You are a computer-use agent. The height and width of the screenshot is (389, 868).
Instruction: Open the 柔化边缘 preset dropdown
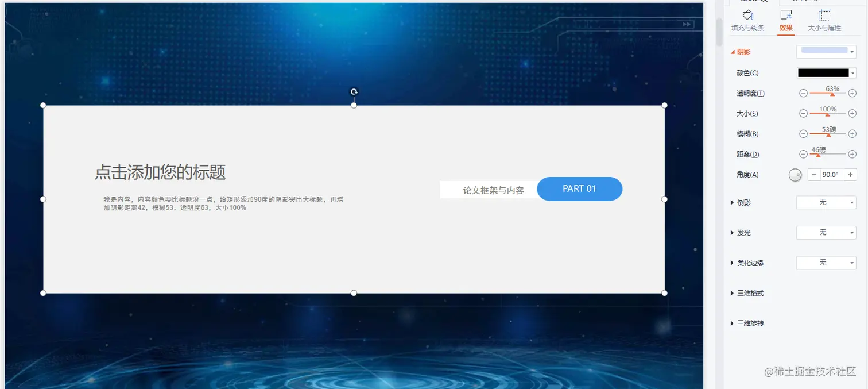(x=826, y=263)
